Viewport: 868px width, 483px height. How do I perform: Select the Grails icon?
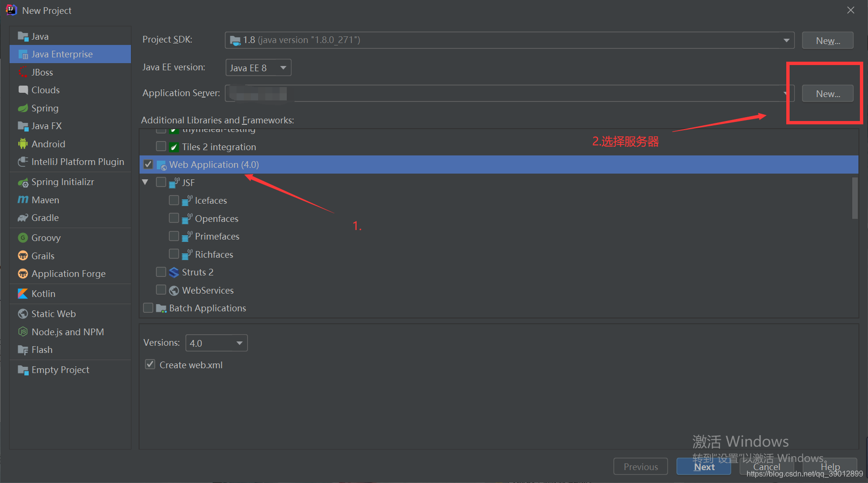pos(23,256)
